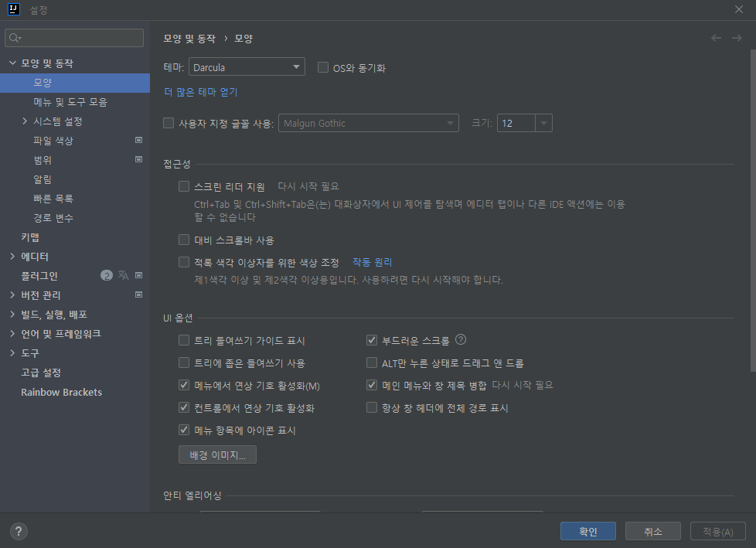Click 모양 및 동작 in the breadcrumb

point(189,39)
